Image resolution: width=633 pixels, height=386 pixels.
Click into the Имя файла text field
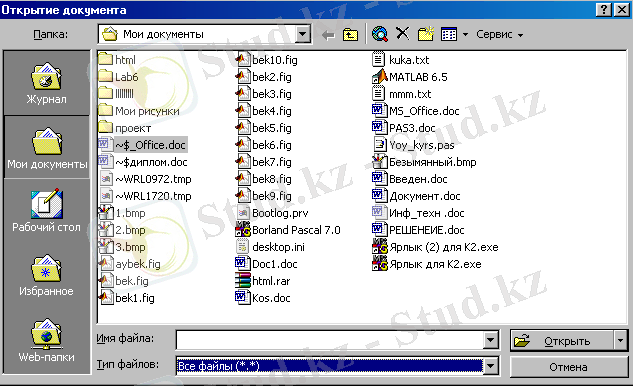click(330, 340)
